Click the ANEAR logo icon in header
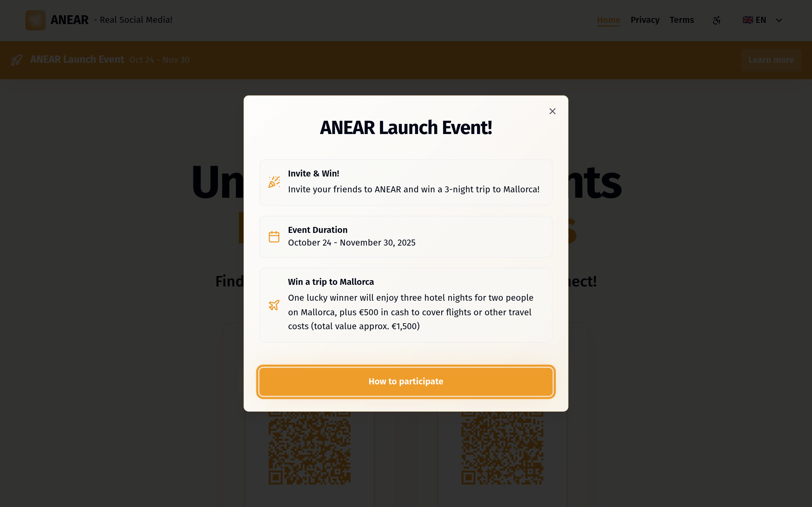Screen dimensions: 812x507 [36, 20]
